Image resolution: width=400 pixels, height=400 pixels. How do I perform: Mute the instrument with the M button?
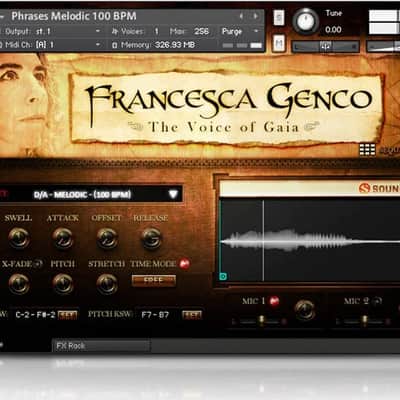click(279, 43)
